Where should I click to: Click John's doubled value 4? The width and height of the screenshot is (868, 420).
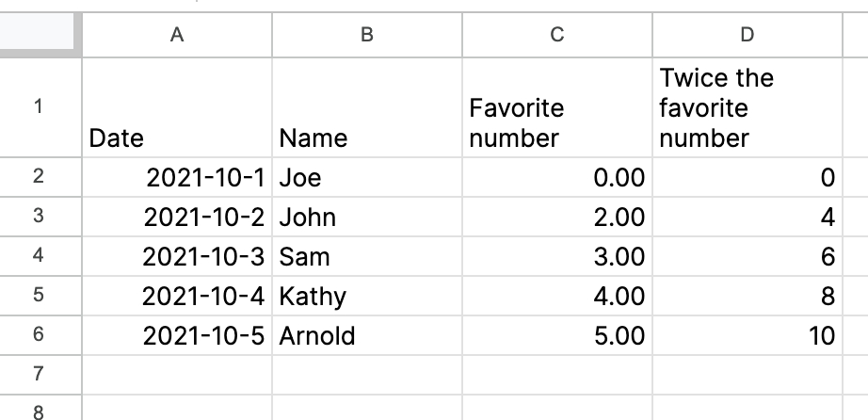(747, 217)
